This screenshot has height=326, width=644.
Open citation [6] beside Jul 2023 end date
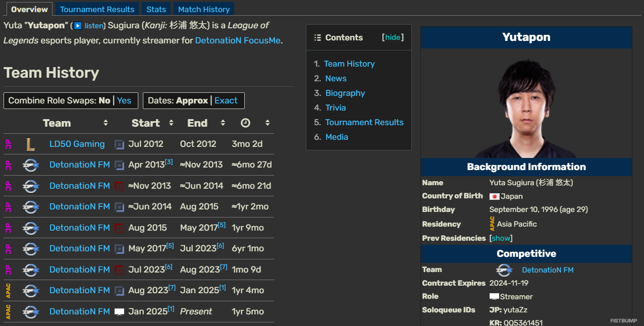tap(220, 246)
